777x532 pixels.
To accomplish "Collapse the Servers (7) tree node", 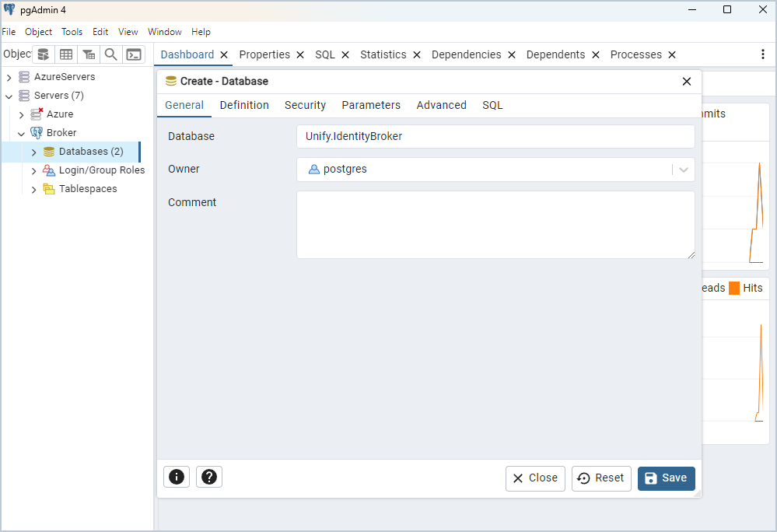I will click(9, 96).
